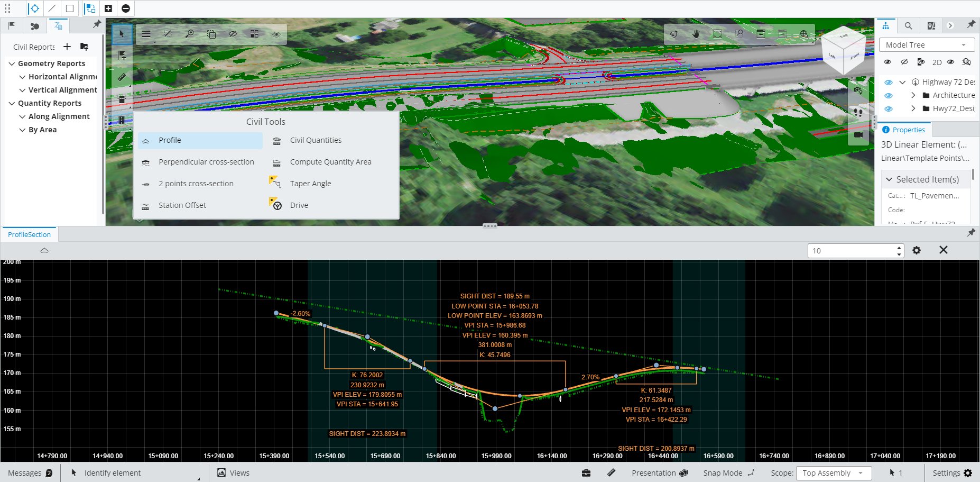Expand the Hwy72_Design folder
The image size is (980, 482).
(x=913, y=108)
